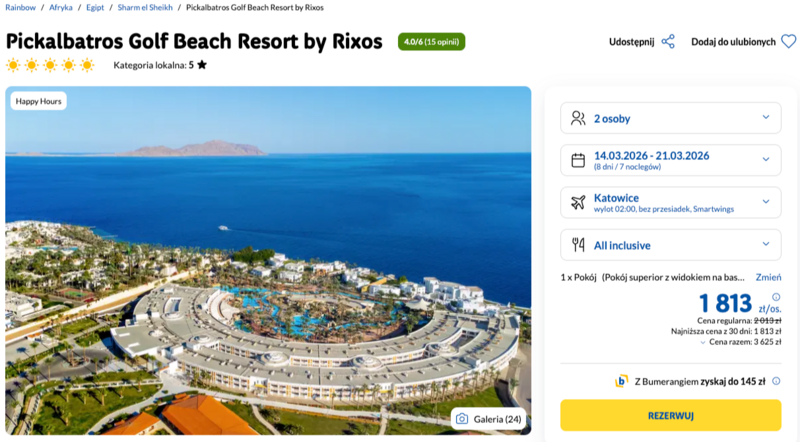Click the calendar icon in date field
This screenshot has width=800, height=442.
578,160
